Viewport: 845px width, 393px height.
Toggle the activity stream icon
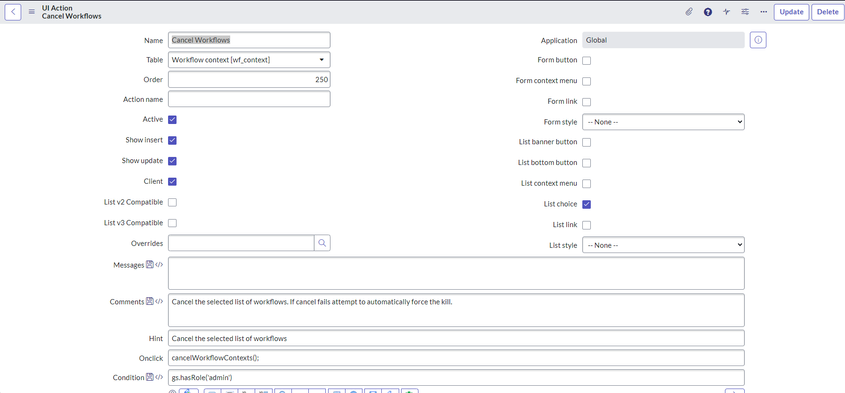[x=726, y=12]
